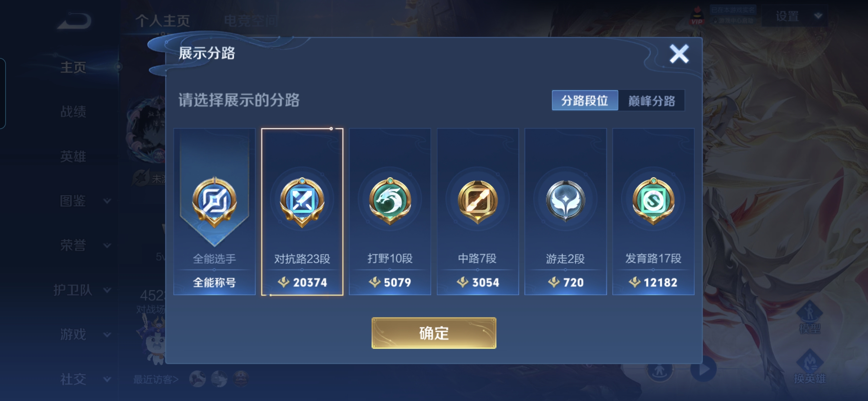Choose the 打野10段 jungle dragon badge
The width and height of the screenshot is (868, 401).
pos(390,201)
